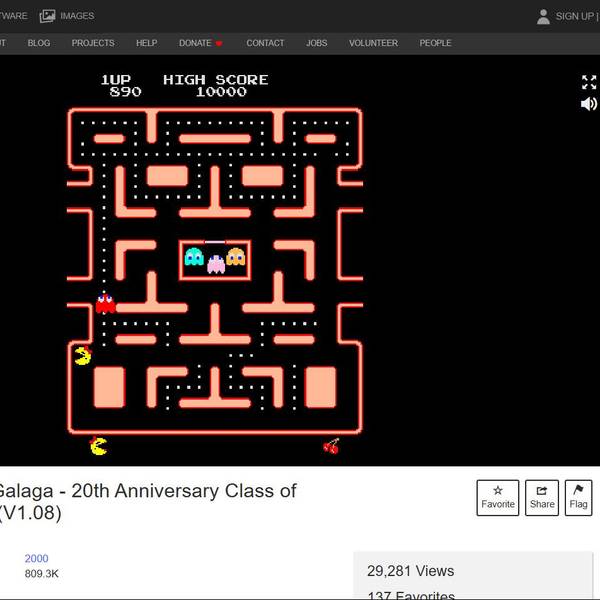This screenshot has height=600, width=600.
Task: Click the Sign Up link
Action: 574,16
